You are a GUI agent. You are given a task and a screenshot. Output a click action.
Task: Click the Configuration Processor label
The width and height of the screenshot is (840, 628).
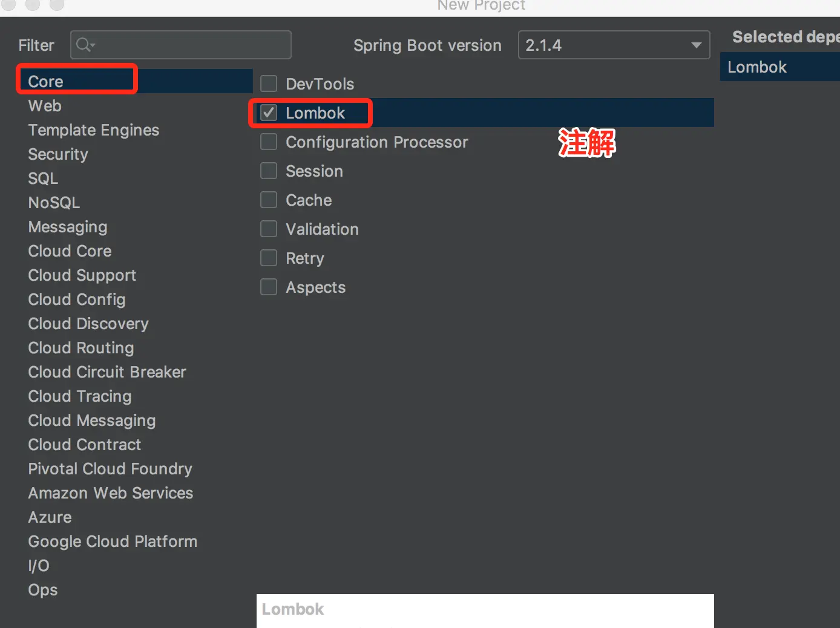pos(377,142)
